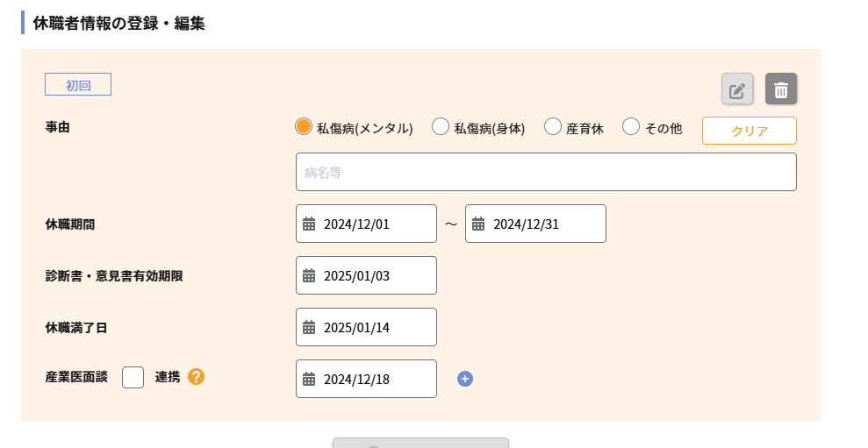Open calendar icon for leave start date

click(309, 224)
